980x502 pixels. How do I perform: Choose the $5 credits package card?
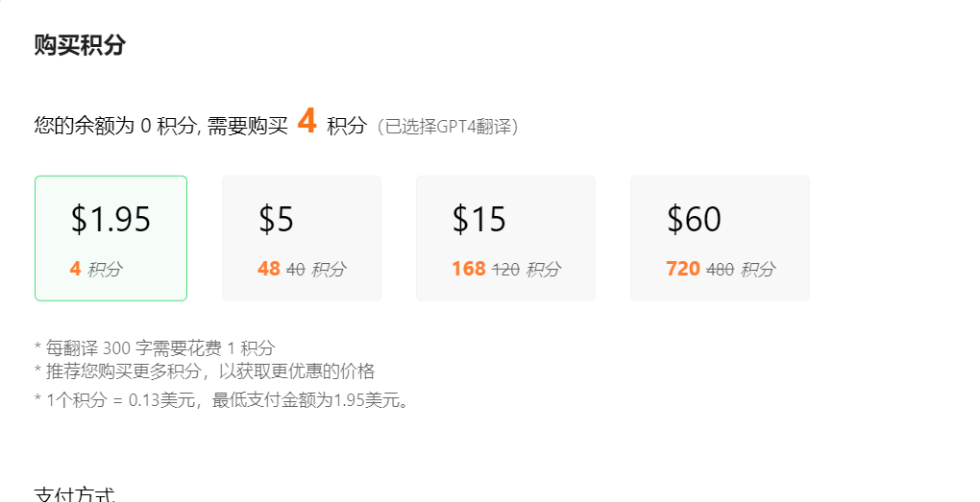pos(302,238)
